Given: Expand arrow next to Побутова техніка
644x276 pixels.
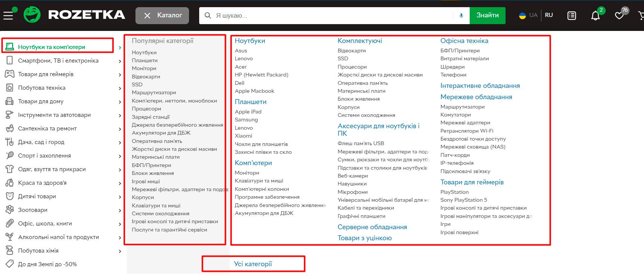Looking at the screenshot, I should coord(120,89).
